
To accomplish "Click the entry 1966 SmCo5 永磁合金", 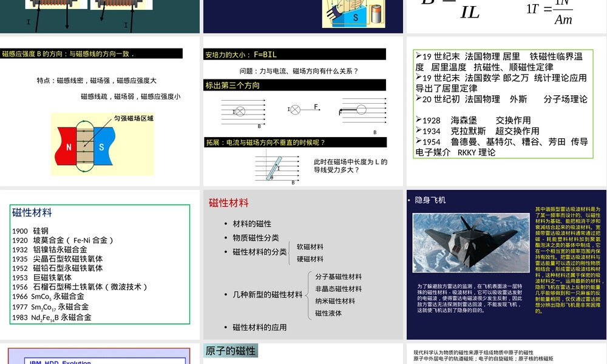I will pos(48,297).
